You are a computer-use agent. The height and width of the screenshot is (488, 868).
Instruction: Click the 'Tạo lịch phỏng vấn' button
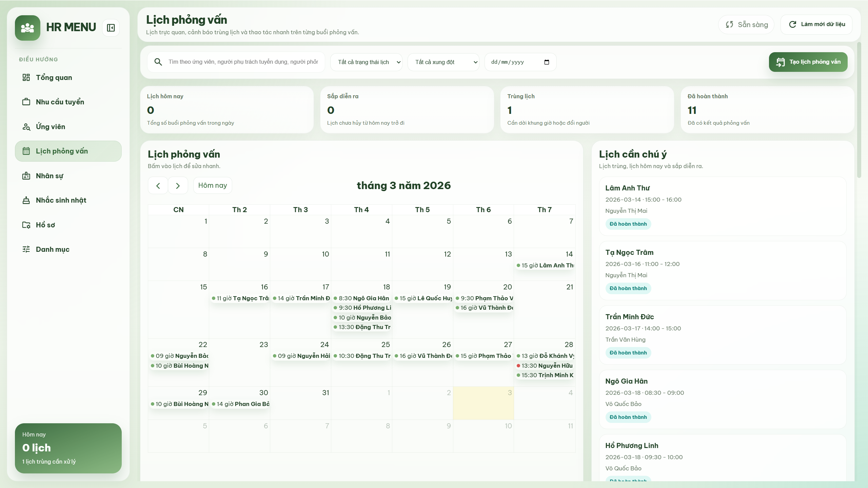coord(808,62)
